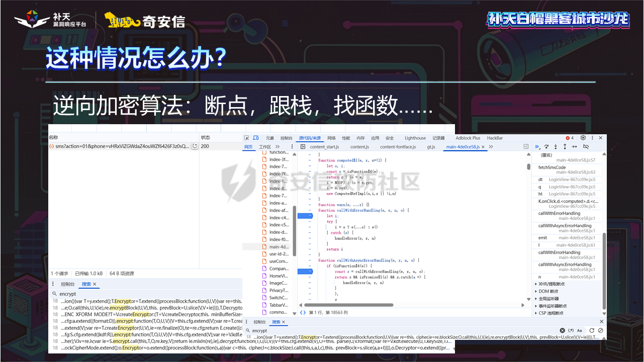Select fetchSmsCode call stack frame
644x362 pixels.
coord(552,167)
